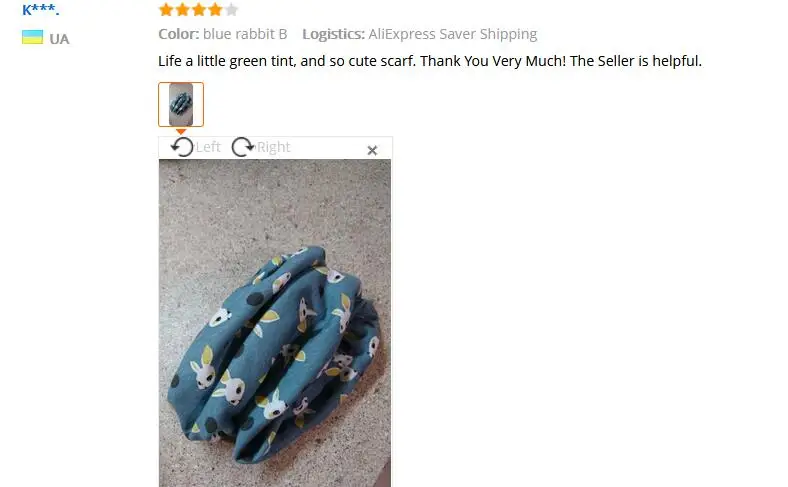This screenshot has height=487, width=788.
Task: Open reviewer K***. profile name
Action: pyautogui.click(x=41, y=9)
